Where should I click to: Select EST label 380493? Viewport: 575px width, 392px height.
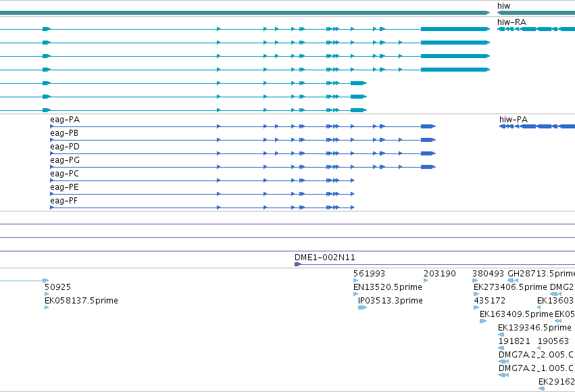[x=488, y=274]
